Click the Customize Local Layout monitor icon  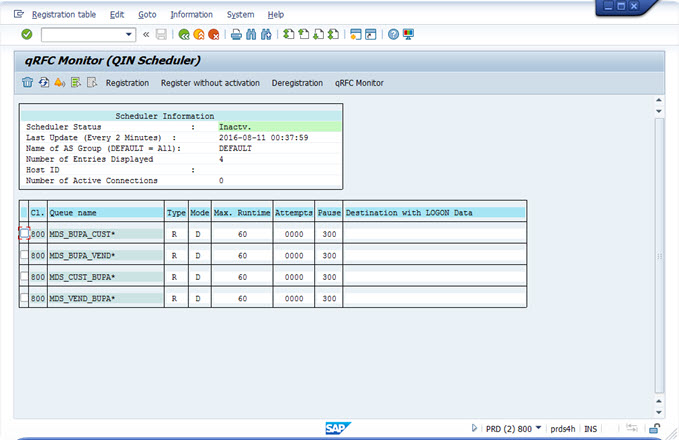(408, 34)
